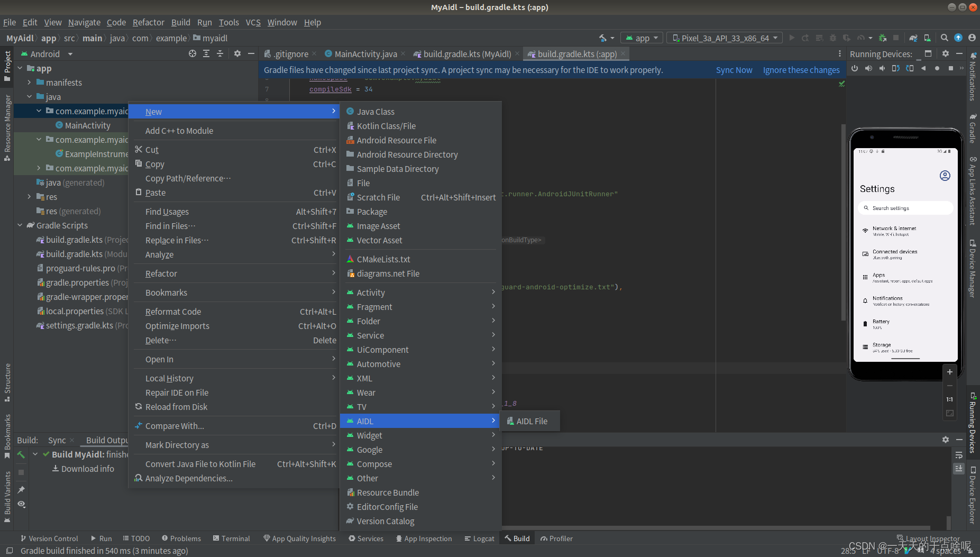Viewport: 980px width, 557px height.
Task: Open the Profiler icon in run toolbar
Action: (x=860, y=38)
